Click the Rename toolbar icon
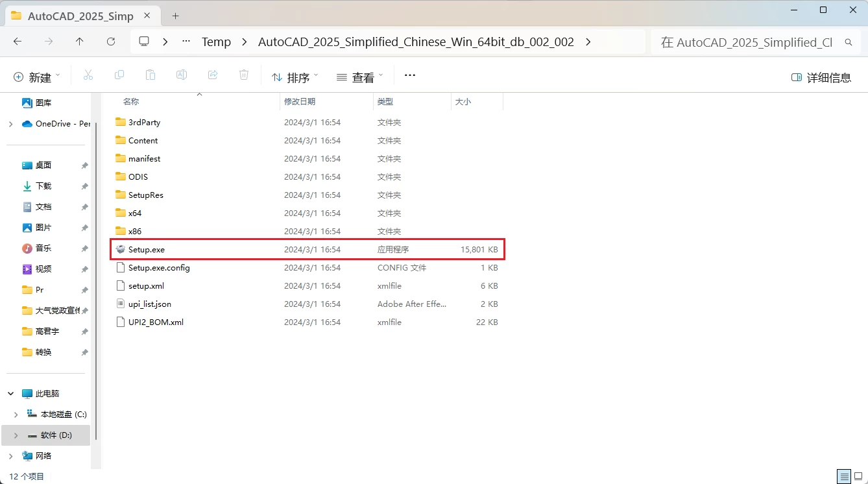The height and width of the screenshot is (484, 868). pyautogui.click(x=182, y=75)
